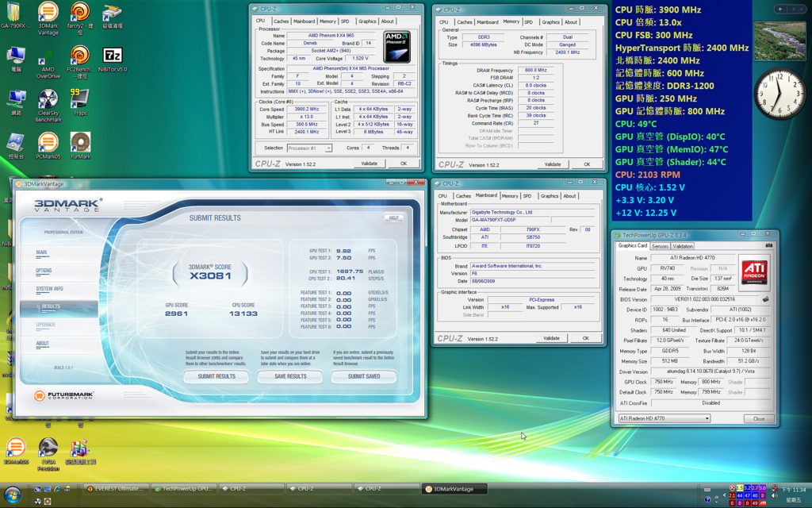This screenshot has width=812, height=508.
Task: Launch the FurMark desktop shortcut
Action: coord(80,146)
